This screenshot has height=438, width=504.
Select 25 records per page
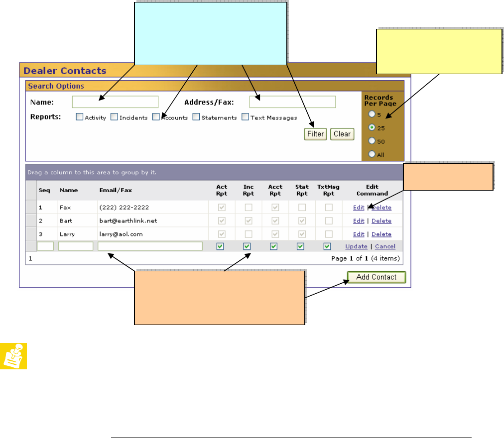coord(372,127)
